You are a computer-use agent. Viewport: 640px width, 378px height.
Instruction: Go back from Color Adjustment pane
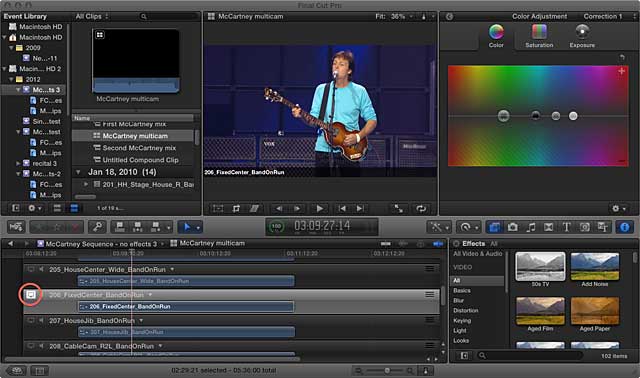pos(449,16)
